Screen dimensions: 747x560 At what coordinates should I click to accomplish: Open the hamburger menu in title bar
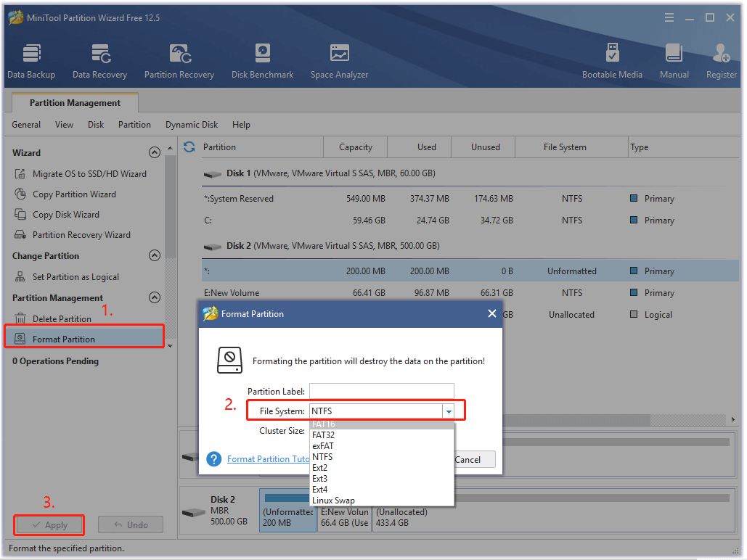tap(669, 17)
